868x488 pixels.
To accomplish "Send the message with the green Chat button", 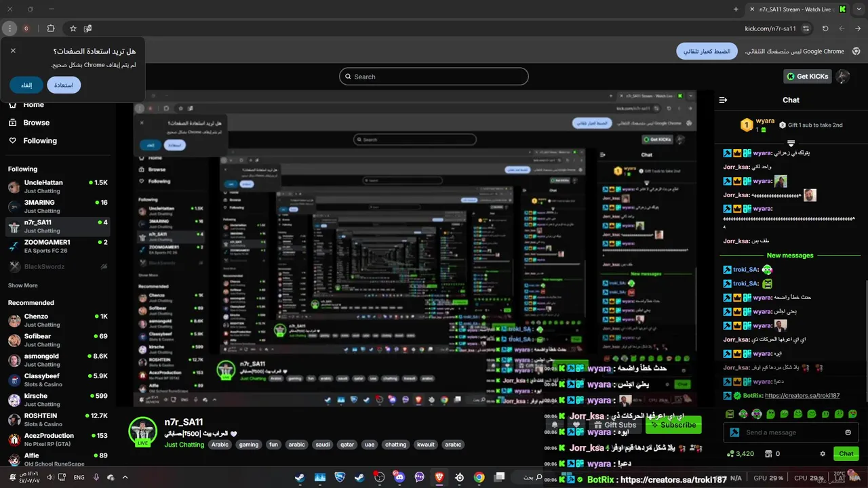I will click(x=846, y=453).
